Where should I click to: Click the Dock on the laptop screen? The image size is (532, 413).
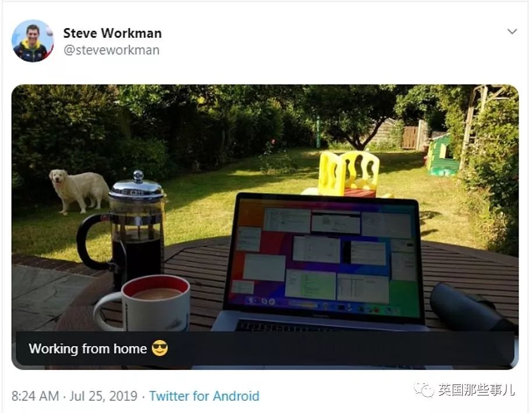coord(323,305)
